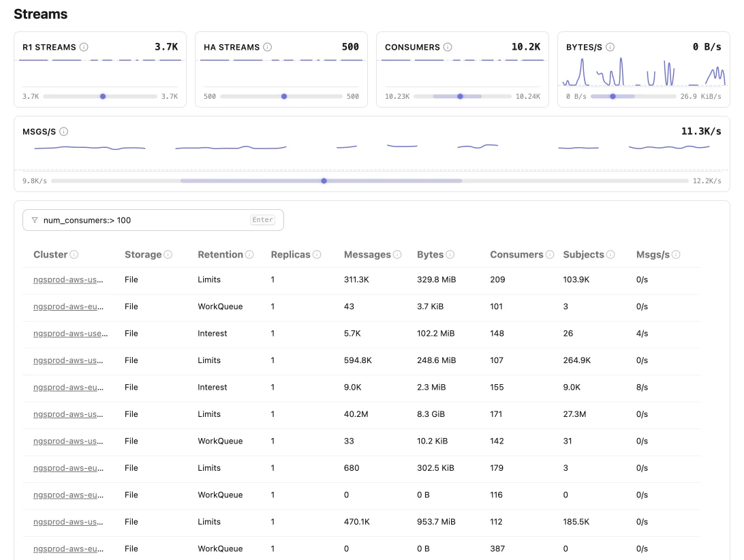Open the R1 STREAMS info tooltip icon
The width and height of the screenshot is (744, 560).
[x=84, y=47]
